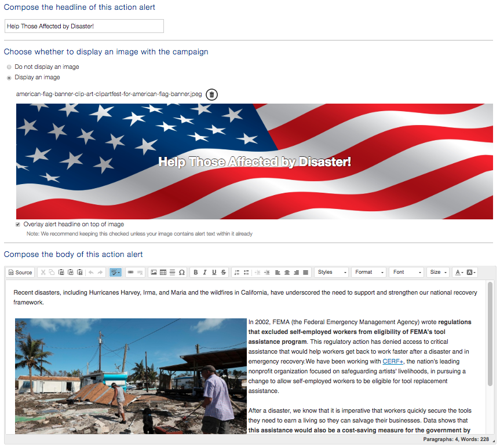500x448 pixels.
Task: Click 'Paragraphs: 4, Words: 228' status text
Action: point(455,439)
